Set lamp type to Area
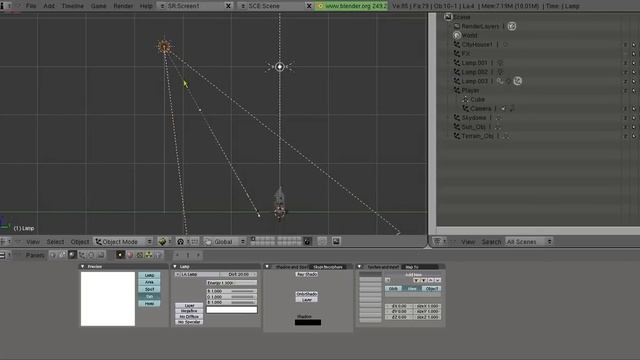Image resolution: width=640 pixels, height=360 pixels. 149,282
